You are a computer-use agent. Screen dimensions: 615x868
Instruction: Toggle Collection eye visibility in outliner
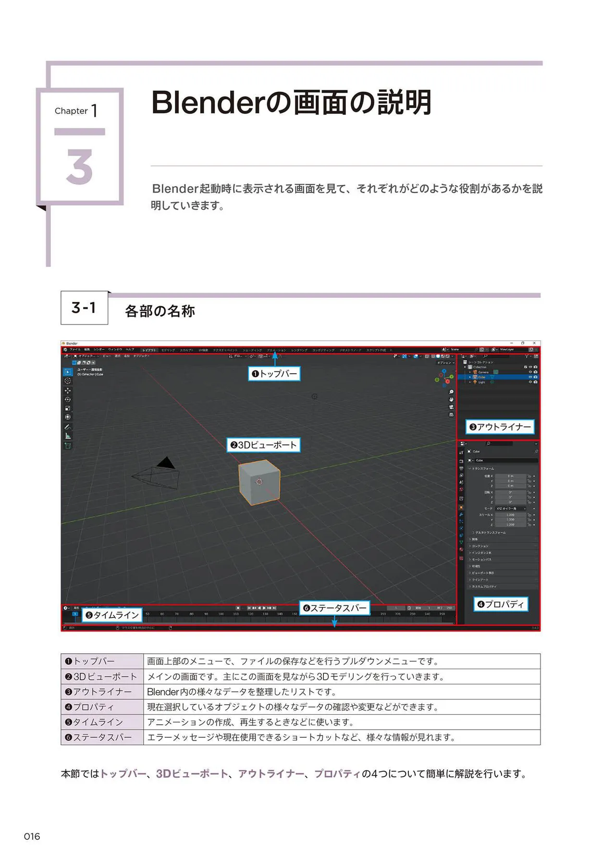[x=530, y=367]
